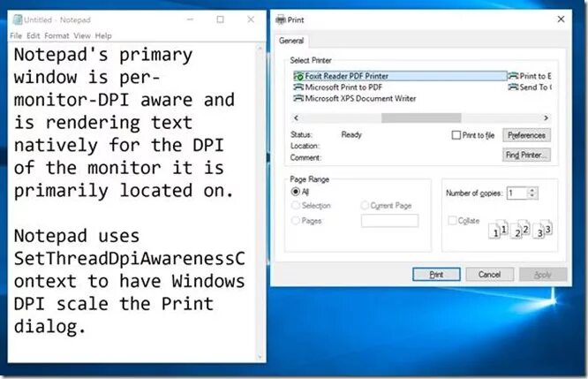This screenshot has height=379, width=588.
Task: Click the 'Ready' status text in Print dialog
Action: [x=351, y=134]
